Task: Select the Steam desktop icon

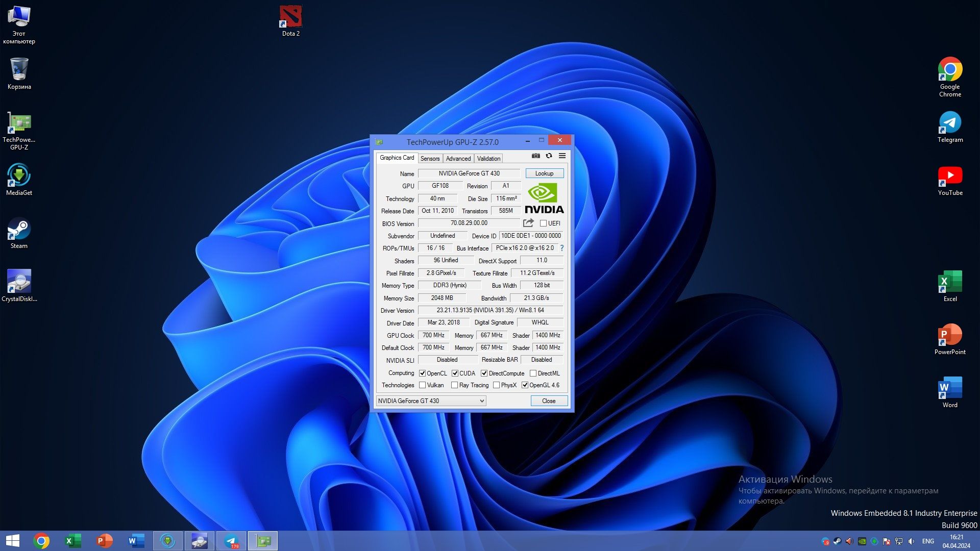Action: (19, 233)
